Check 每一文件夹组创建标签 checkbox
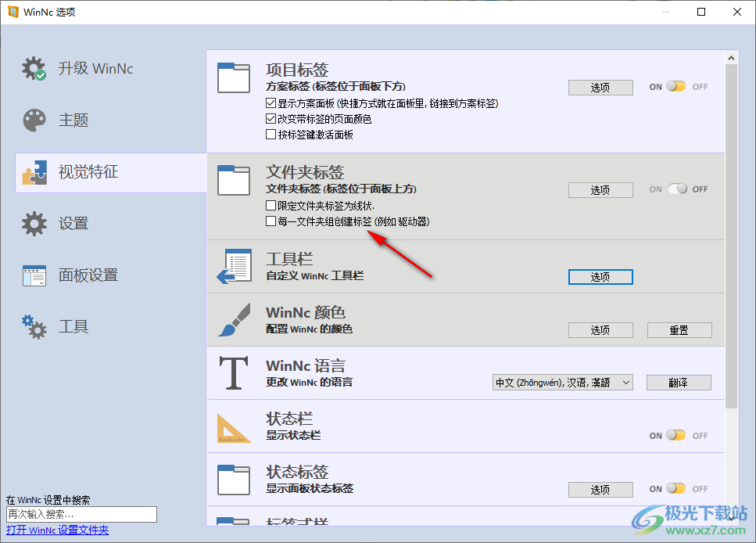The image size is (756, 543). [x=271, y=221]
